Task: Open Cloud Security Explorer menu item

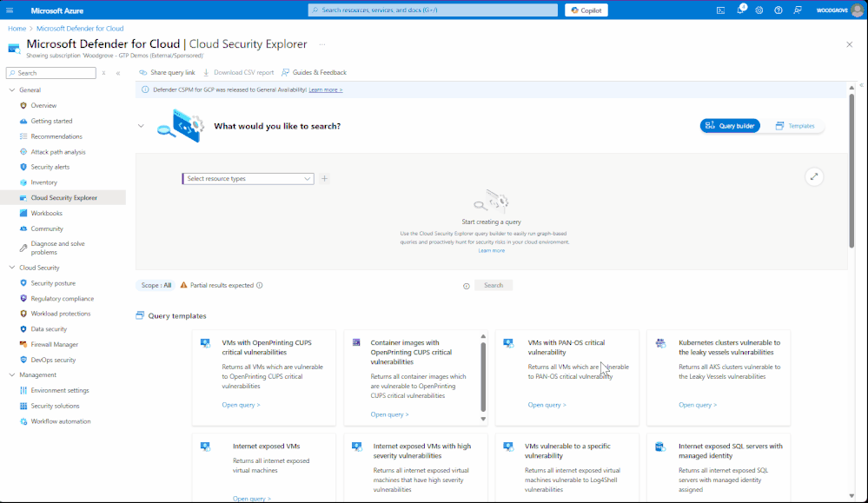Action: pos(63,197)
